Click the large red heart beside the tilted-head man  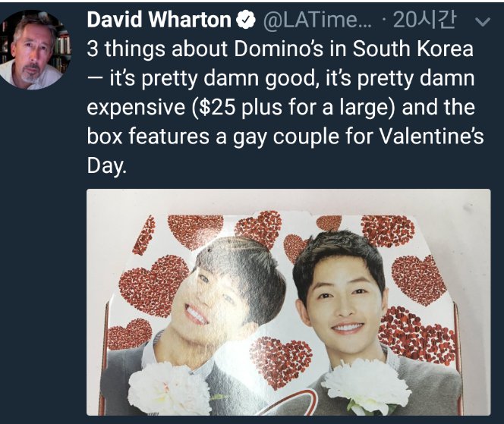click(x=151, y=286)
